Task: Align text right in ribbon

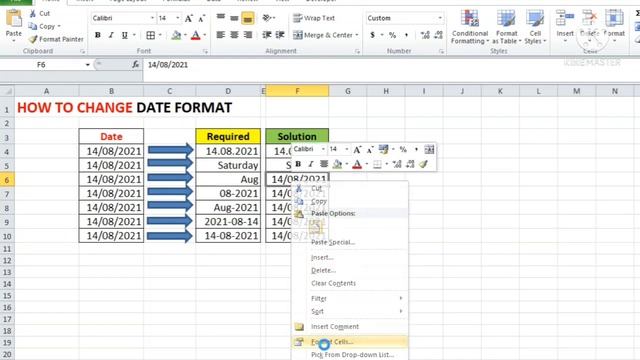Action: coord(248,35)
